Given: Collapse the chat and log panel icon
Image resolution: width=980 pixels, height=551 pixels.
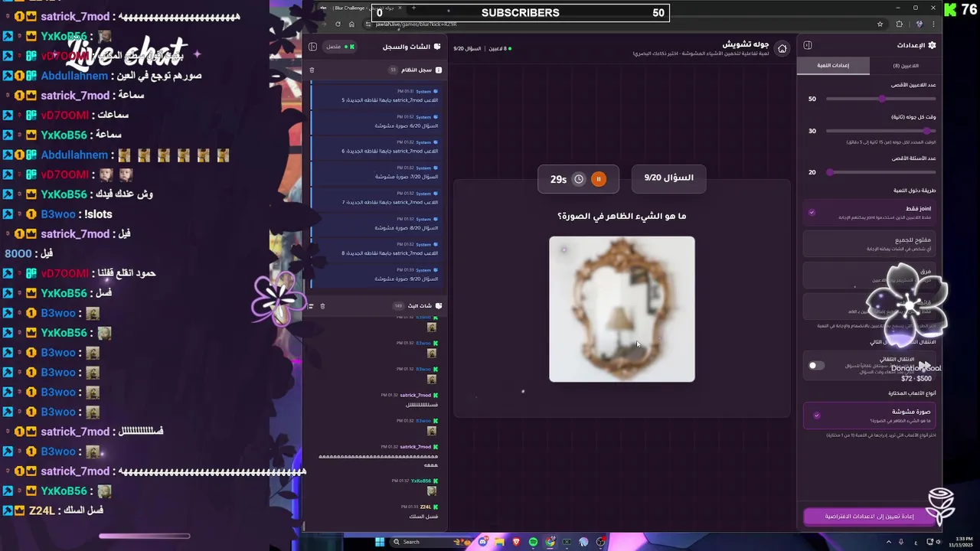Looking at the screenshot, I should [312, 47].
